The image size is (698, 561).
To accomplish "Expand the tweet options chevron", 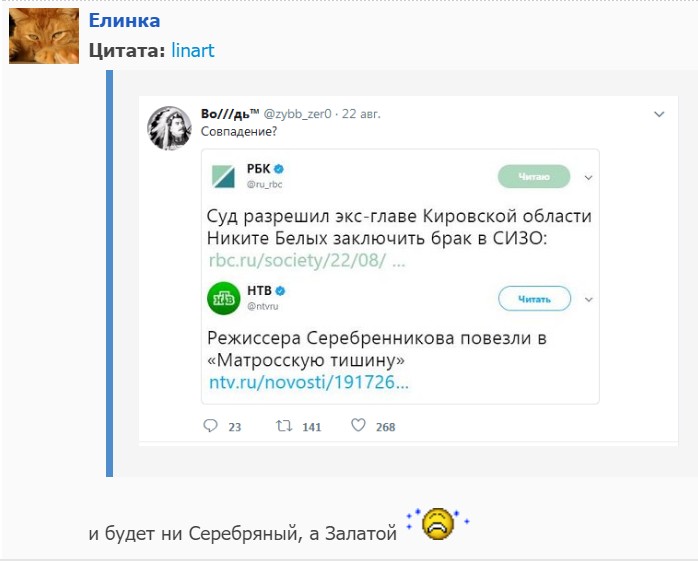I will (x=659, y=114).
